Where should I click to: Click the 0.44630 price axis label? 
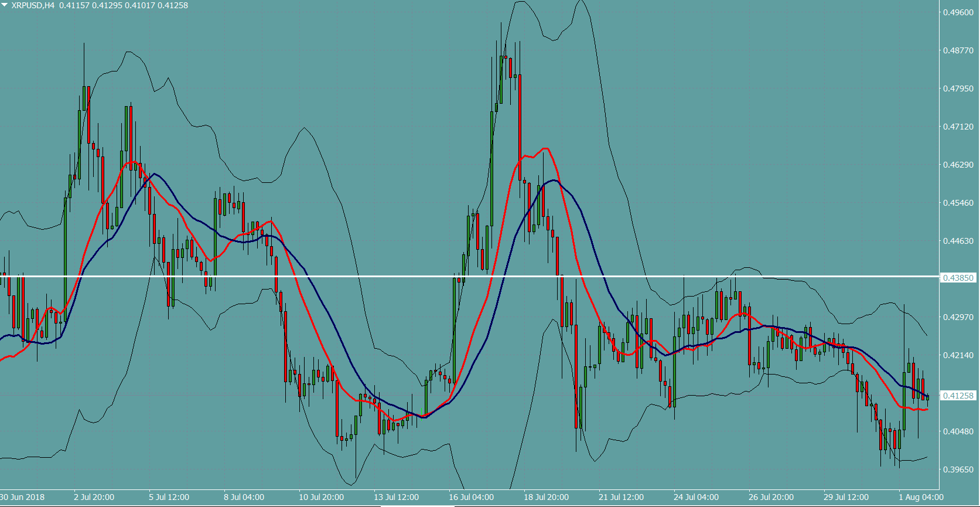pos(958,241)
